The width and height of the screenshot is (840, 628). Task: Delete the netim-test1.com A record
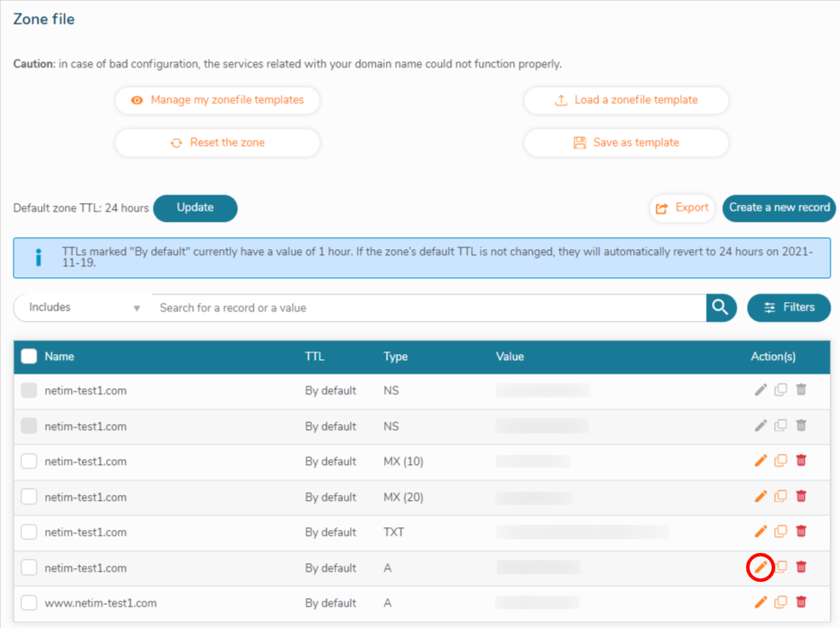pyautogui.click(x=801, y=567)
